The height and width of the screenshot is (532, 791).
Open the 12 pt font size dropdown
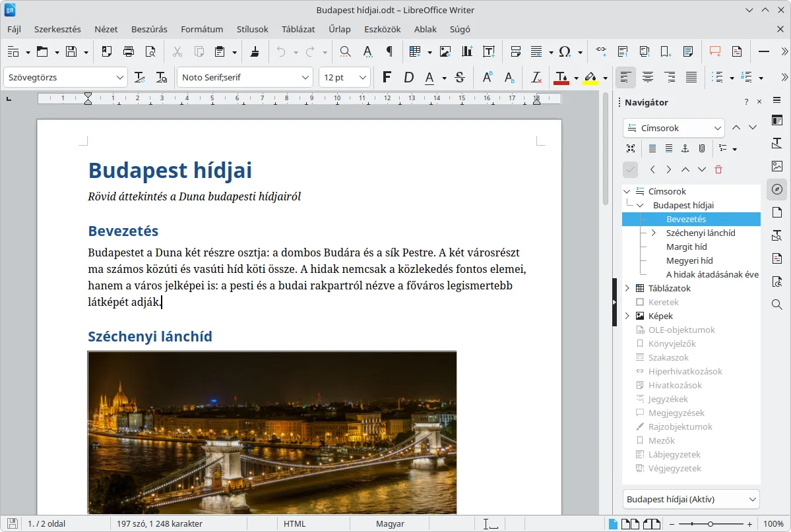[x=363, y=77]
